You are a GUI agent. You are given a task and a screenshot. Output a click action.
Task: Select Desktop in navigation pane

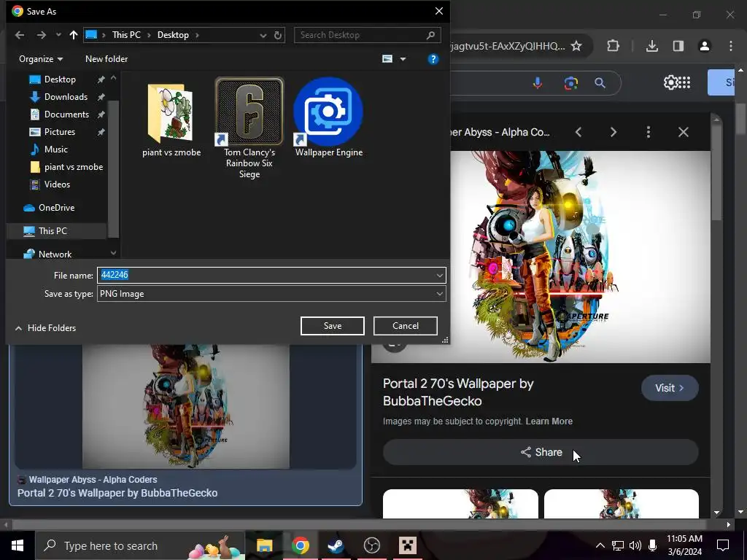pos(60,79)
